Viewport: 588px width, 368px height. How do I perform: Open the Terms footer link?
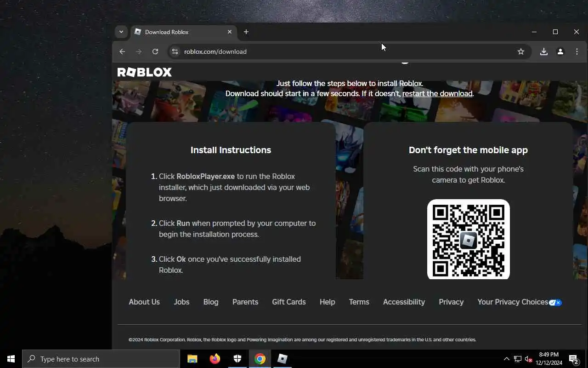pos(359,302)
